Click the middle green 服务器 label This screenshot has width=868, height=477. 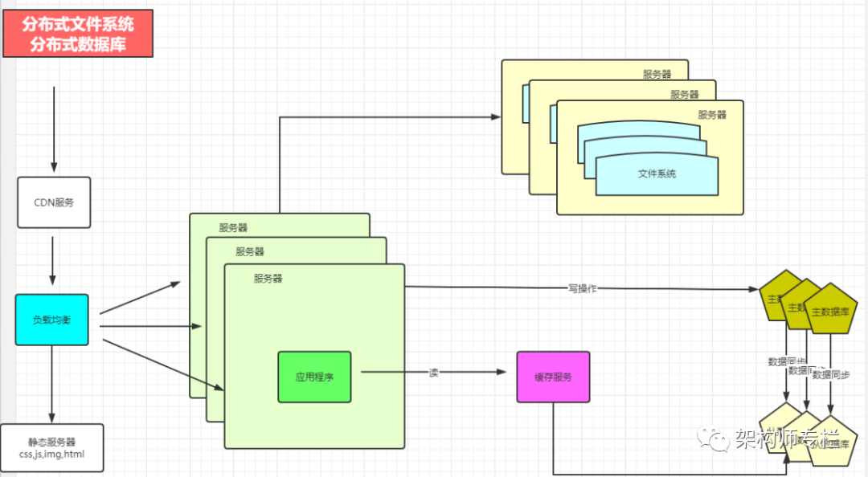click(250, 252)
